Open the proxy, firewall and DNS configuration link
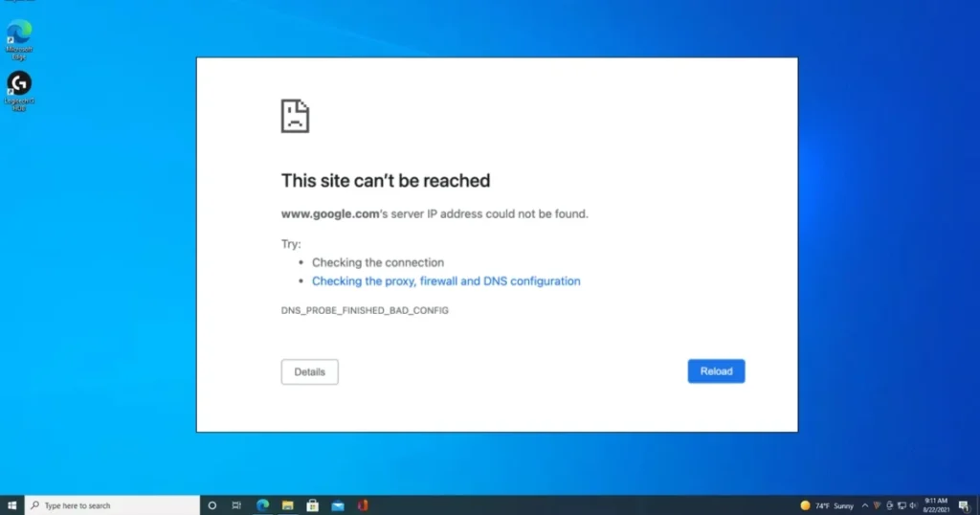This screenshot has height=515, width=980. click(446, 281)
